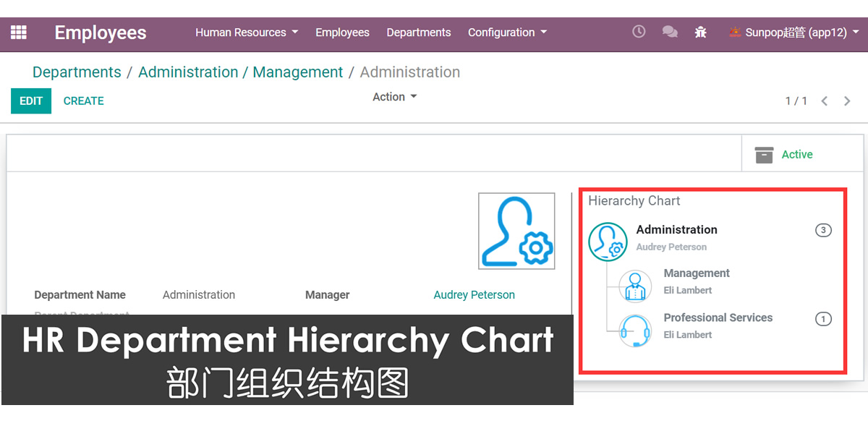Go to next record with right arrow
The image size is (868, 434).
pos(847,101)
